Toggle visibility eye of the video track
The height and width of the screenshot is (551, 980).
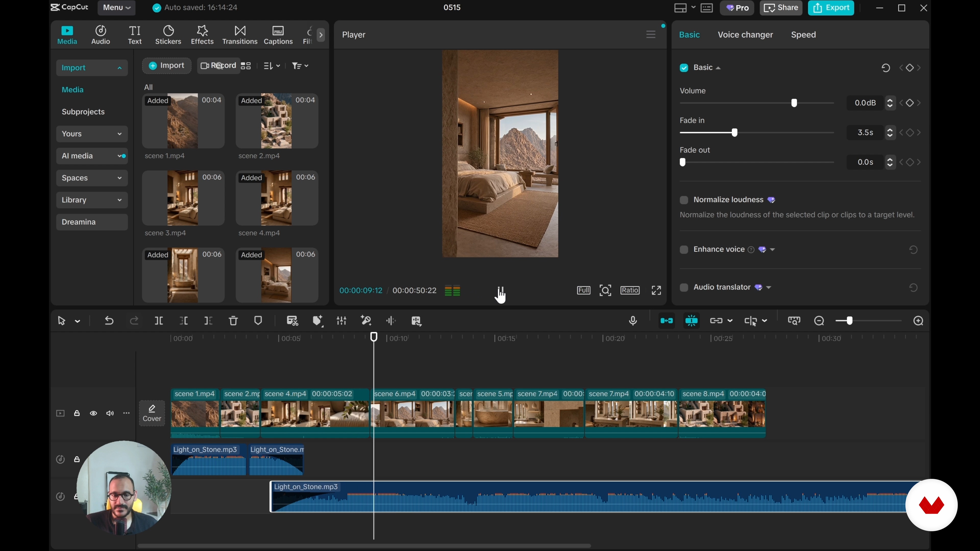(x=94, y=413)
